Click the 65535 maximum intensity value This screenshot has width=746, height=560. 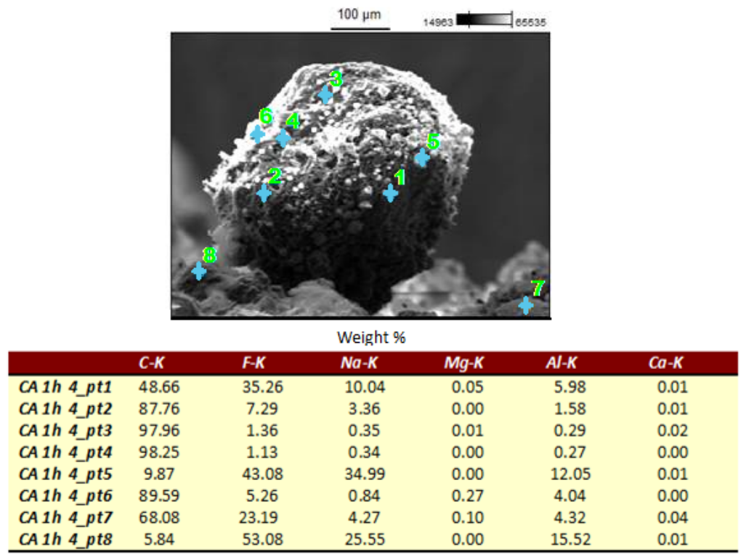(x=531, y=22)
